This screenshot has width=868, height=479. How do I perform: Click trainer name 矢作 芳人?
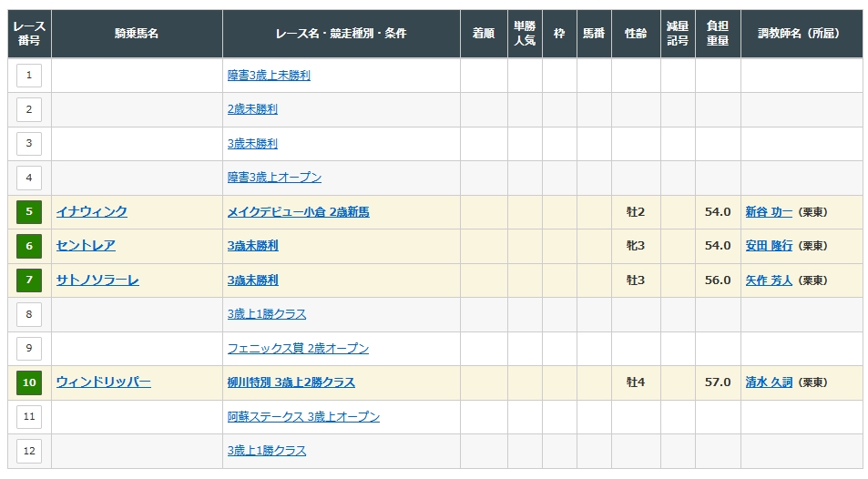pyautogui.click(x=768, y=280)
